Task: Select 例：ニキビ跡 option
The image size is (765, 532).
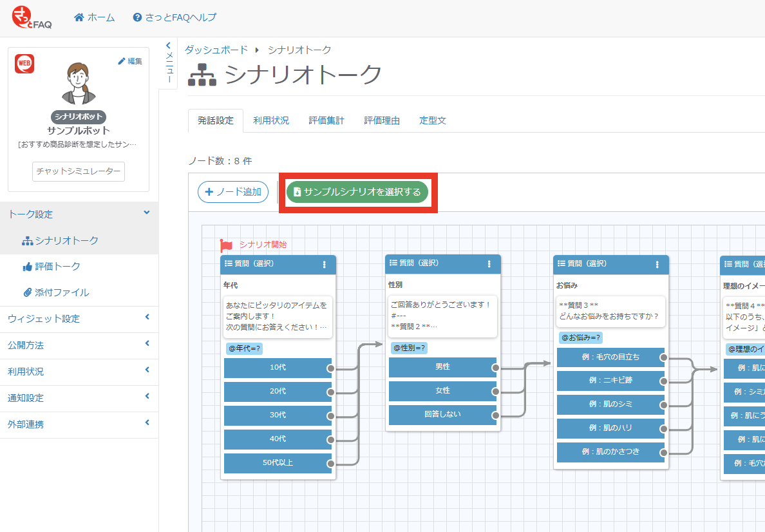Action: coord(610,381)
